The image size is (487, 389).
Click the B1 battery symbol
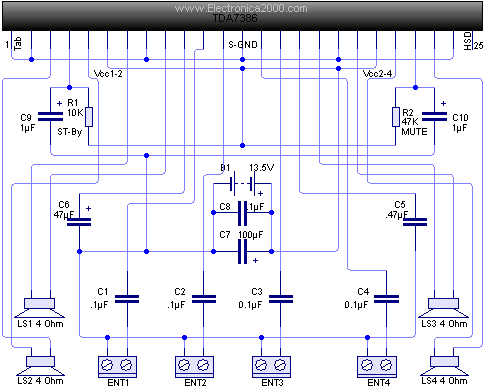click(x=243, y=184)
